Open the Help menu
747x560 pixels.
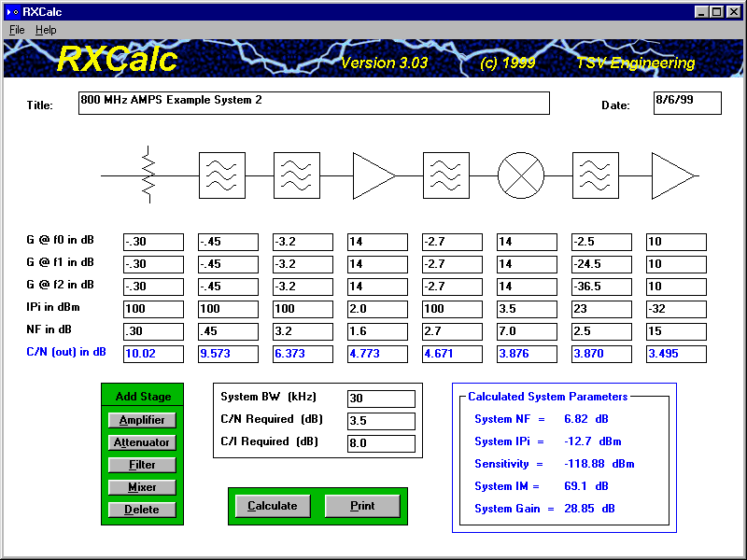[46, 30]
